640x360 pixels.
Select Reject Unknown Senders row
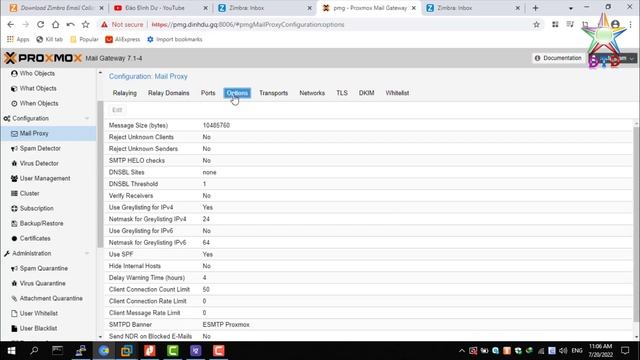tap(369, 149)
